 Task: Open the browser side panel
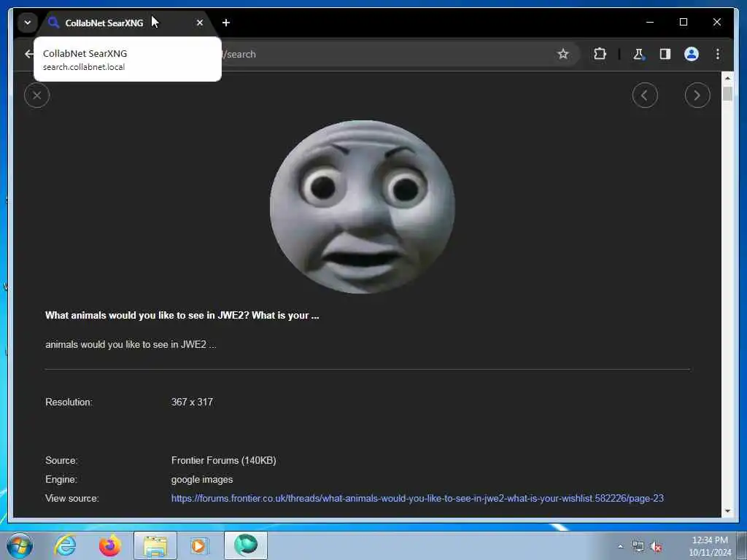(x=665, y=54)
